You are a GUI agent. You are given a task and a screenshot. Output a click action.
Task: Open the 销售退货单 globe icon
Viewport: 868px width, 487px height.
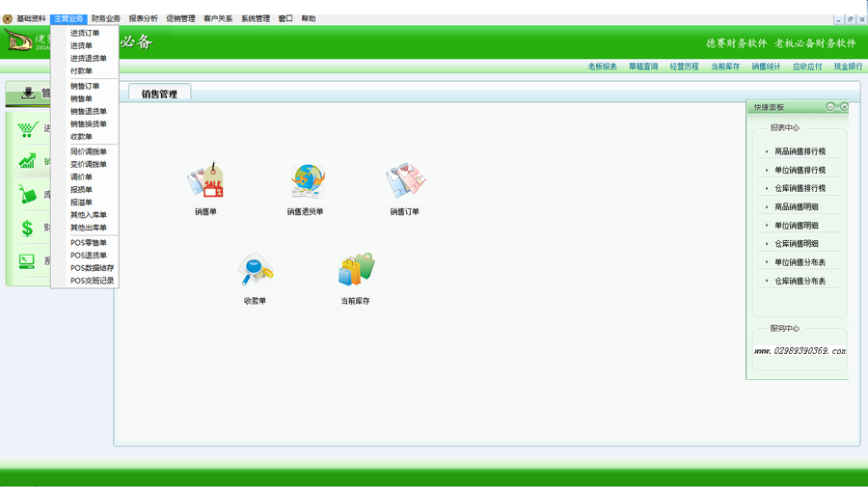308,180
